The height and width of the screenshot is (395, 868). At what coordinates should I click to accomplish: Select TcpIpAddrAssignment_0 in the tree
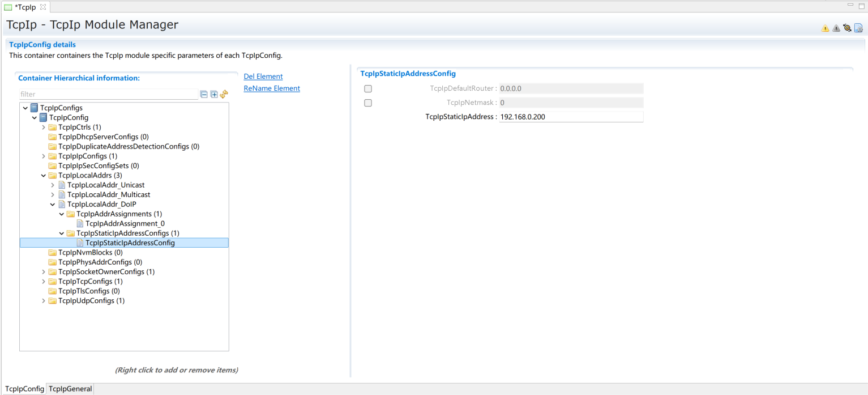tap(125, 224)
